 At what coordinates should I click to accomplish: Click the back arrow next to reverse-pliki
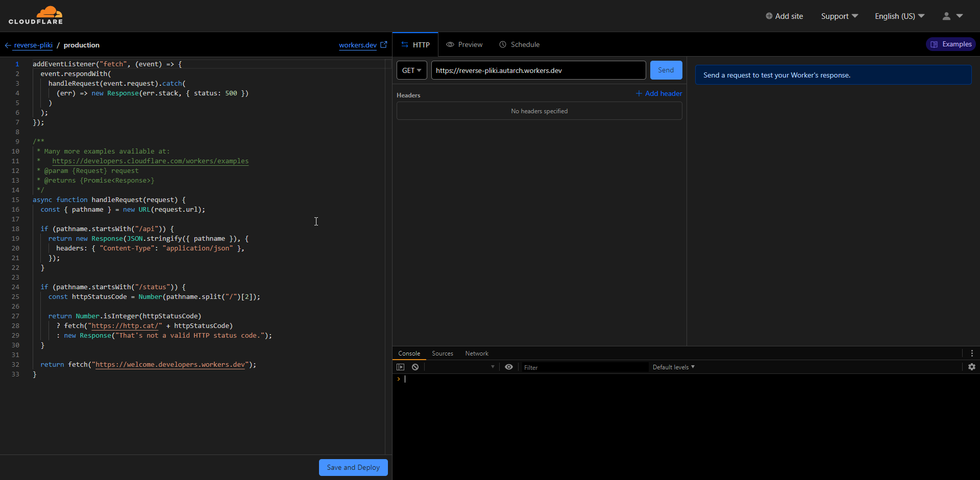click(x=8, y=45)
